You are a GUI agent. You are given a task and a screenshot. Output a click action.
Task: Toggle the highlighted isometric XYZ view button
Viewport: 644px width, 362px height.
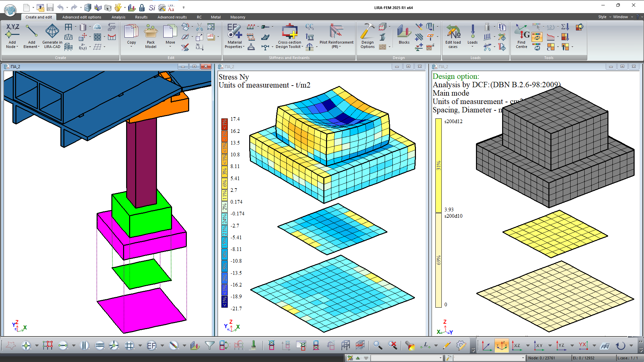pyautogui.click(x=501, y=345)
